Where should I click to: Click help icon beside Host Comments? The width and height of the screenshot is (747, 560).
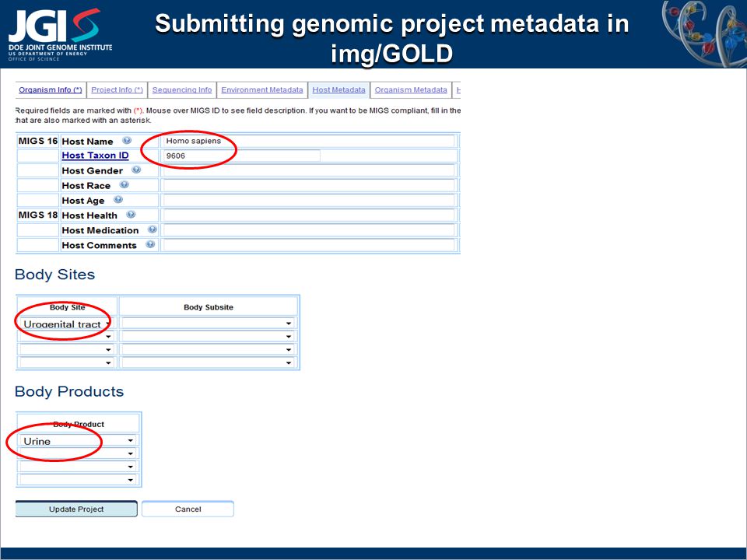click(150, 245)
